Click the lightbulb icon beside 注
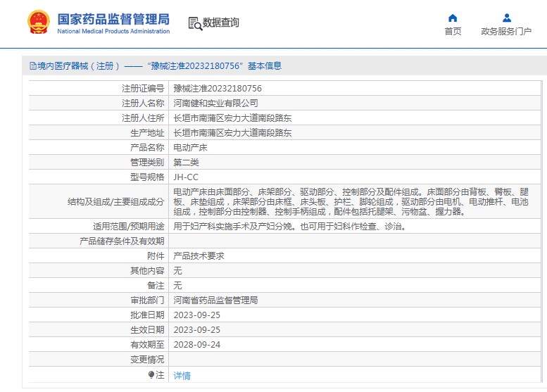 pos(151,374)
